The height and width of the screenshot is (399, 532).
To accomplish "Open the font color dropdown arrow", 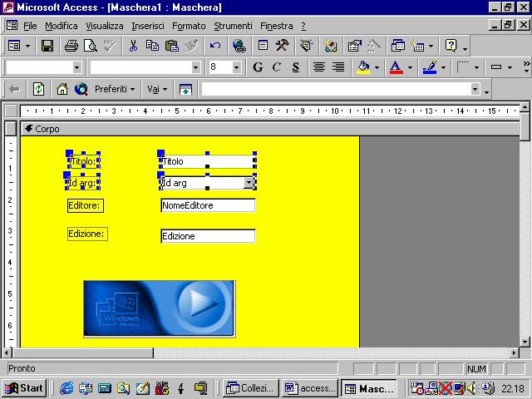I will [x=410, y=67].
